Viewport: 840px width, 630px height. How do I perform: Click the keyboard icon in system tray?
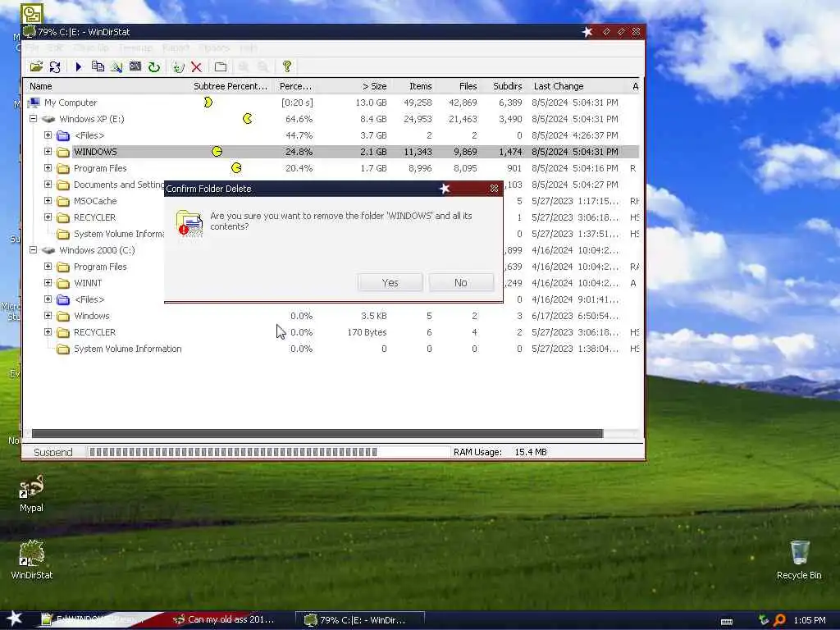pos(727,621)
